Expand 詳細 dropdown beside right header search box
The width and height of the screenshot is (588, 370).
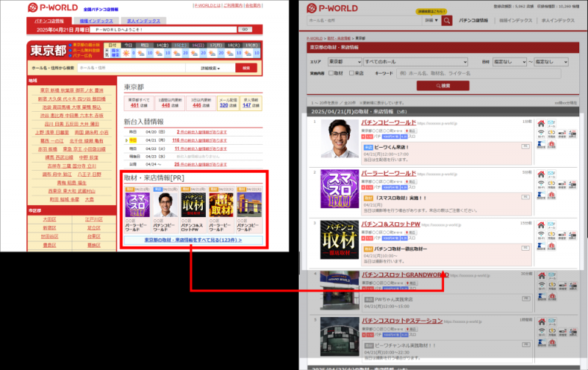coord(431,21)
